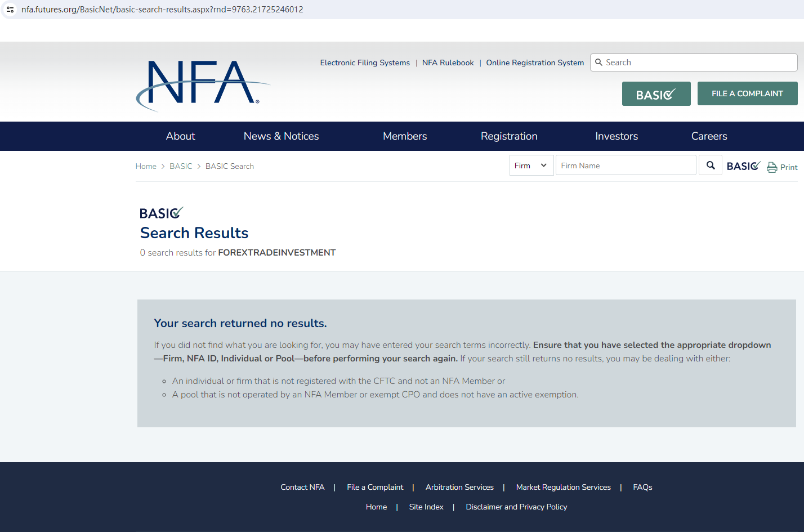
Task: Open the Registration menu
Action: click(508, 136)
